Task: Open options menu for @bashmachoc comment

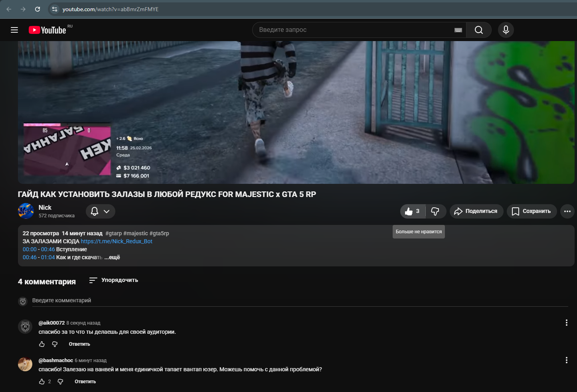Action: (566, 360)
